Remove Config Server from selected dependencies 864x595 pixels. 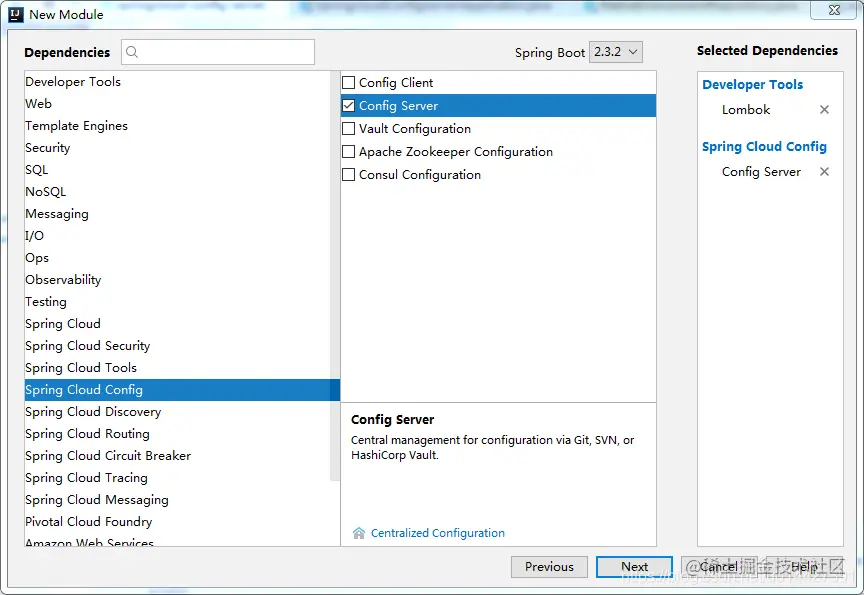pyautogui.click(x=824, y=172)
